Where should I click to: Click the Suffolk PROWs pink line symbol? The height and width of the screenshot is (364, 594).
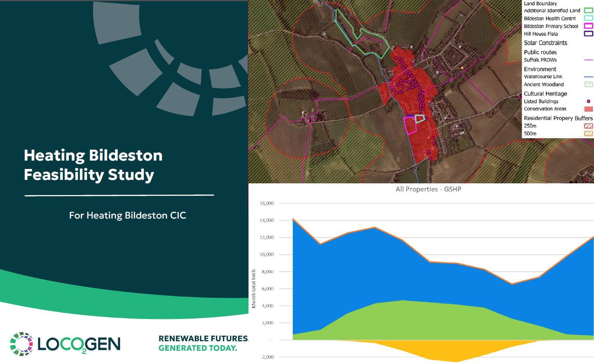point(588,60)
